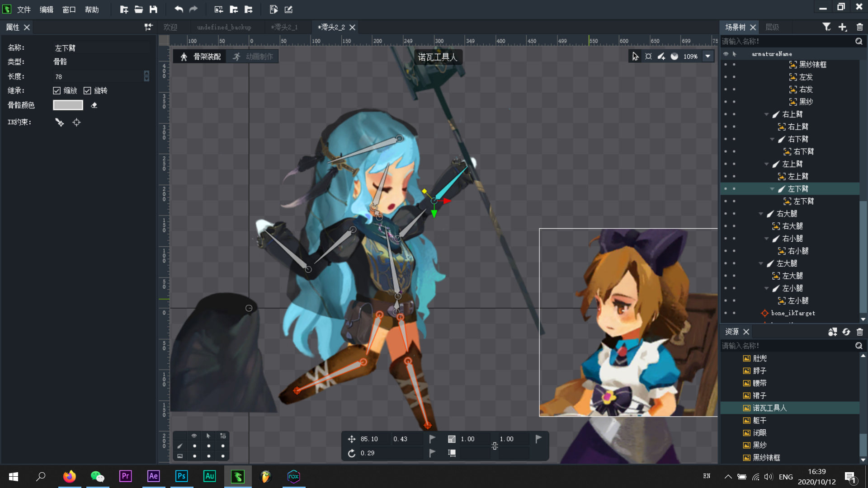
Task: Click the bone color swatch
Action: 68,105
